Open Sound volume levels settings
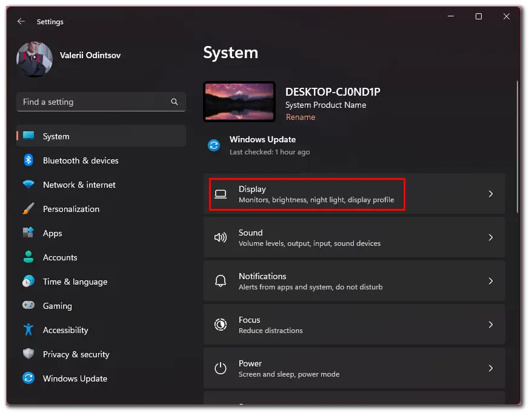The image size is (532, 416). (x=354, y=237)
